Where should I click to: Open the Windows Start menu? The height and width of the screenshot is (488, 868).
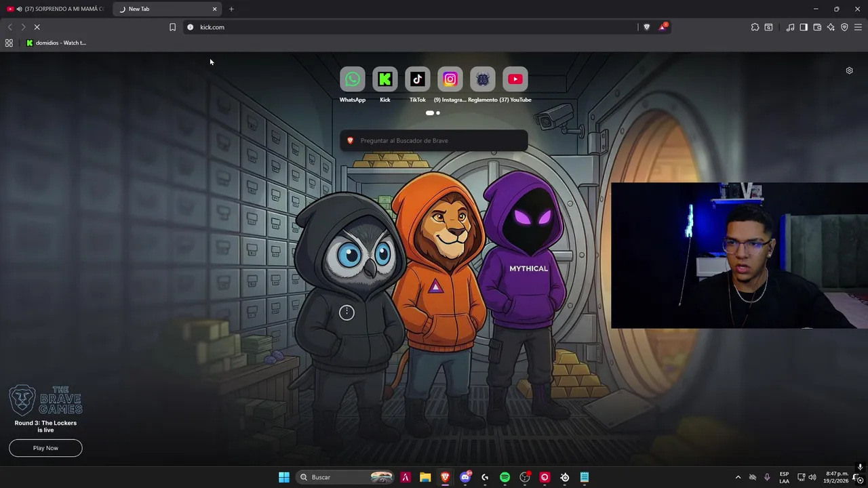[x=284, y=477]
